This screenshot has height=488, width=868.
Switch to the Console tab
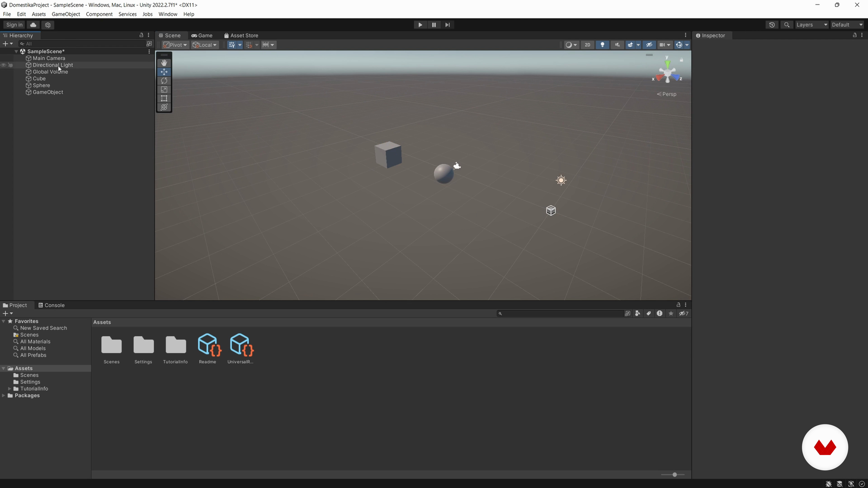pos(51,305)
